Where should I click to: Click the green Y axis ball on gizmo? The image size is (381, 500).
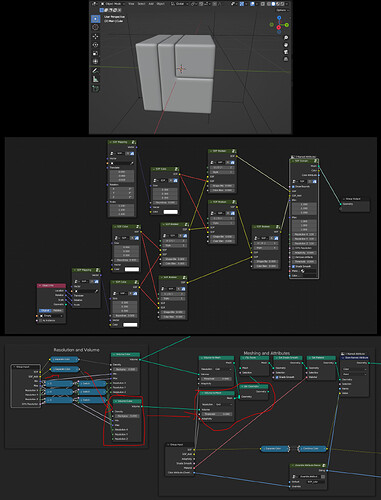[x=287, y=25]
